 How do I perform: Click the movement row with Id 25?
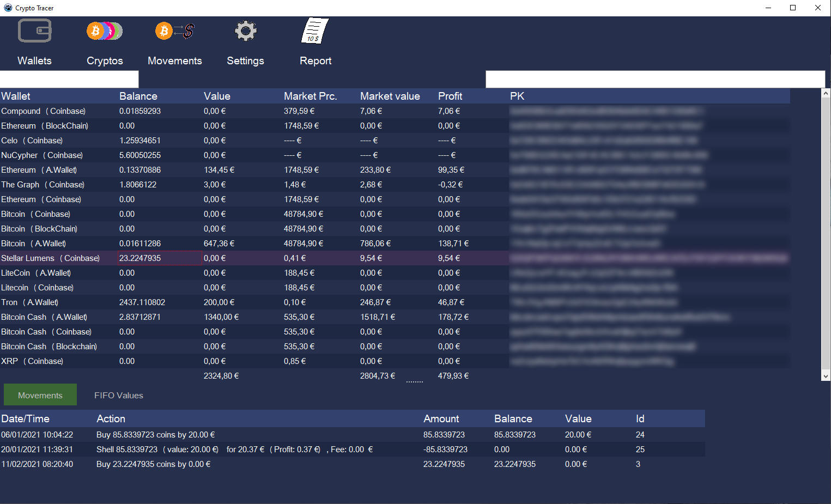(x=327, y=450)
